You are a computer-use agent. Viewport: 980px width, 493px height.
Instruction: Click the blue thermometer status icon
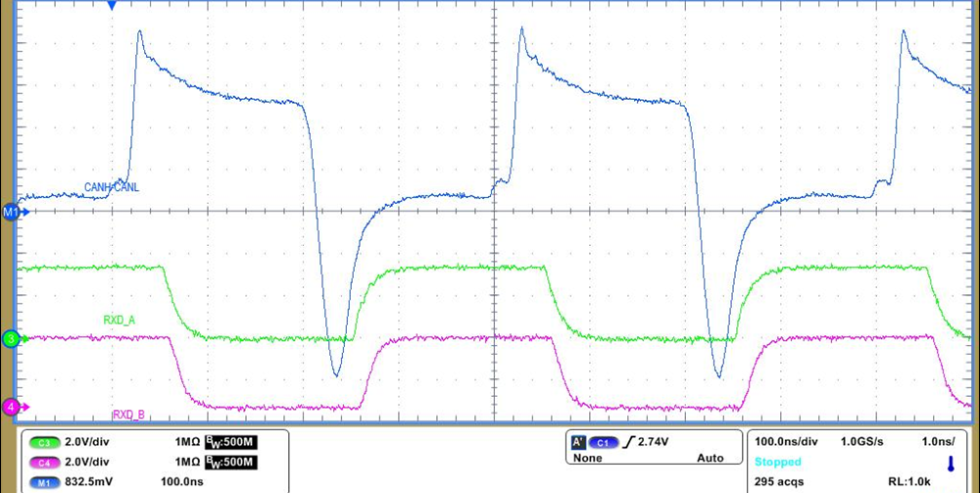950,463
